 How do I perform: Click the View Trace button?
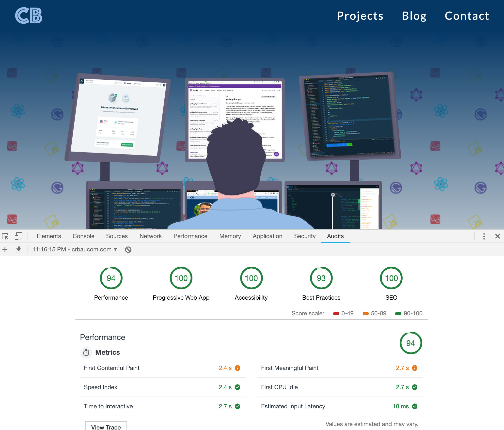[106, 427]
